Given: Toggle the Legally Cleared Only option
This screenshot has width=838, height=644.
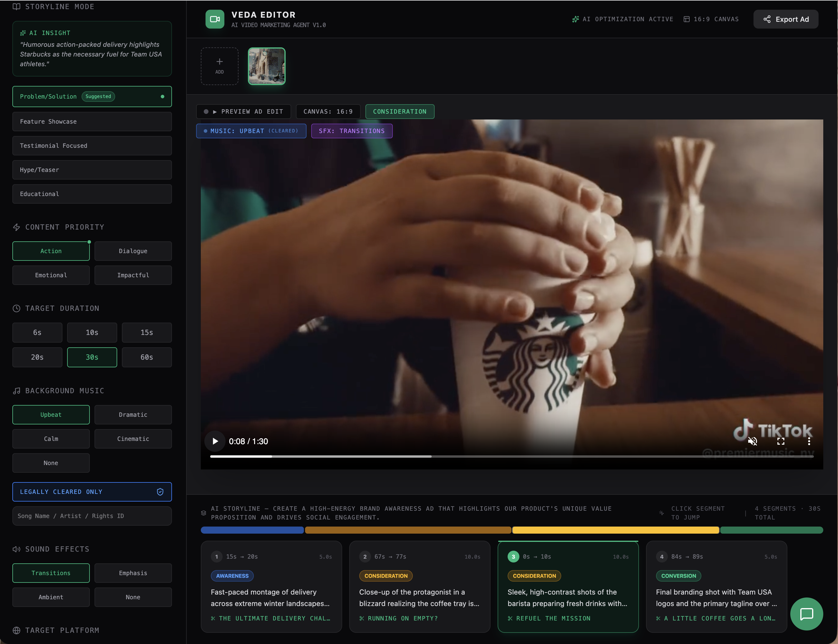Looking at the screenshot, I should pyautogui.click(x=92, y=492).
